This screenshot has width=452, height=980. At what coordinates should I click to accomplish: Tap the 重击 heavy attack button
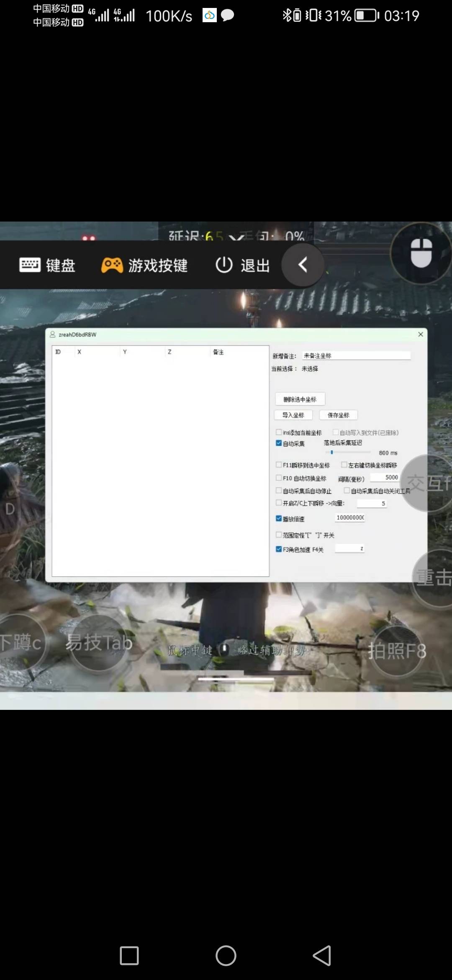(x=433, y=578)
